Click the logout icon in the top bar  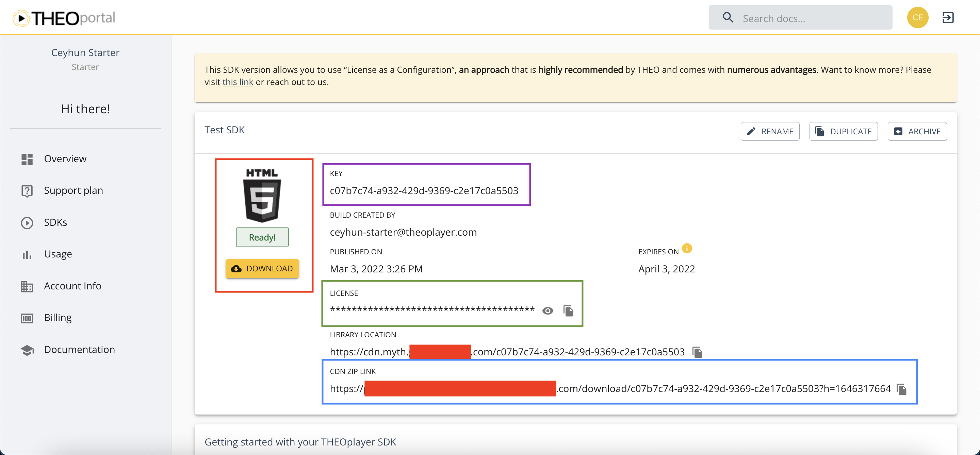(948, 17)
